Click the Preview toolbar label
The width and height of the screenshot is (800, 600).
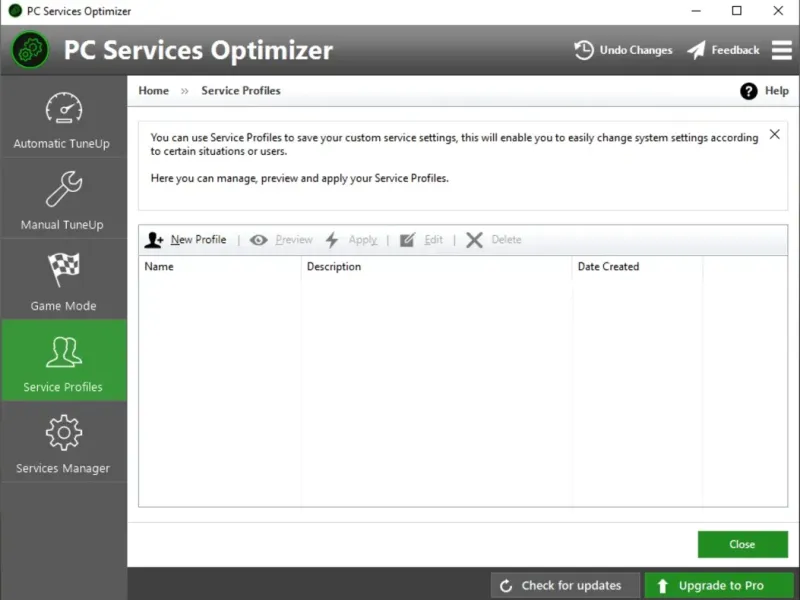[x=294, y=240]
